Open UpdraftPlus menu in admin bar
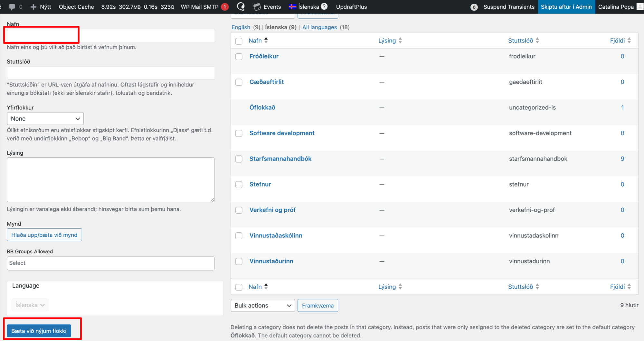The image size is (644, 341). click(351, 7)
